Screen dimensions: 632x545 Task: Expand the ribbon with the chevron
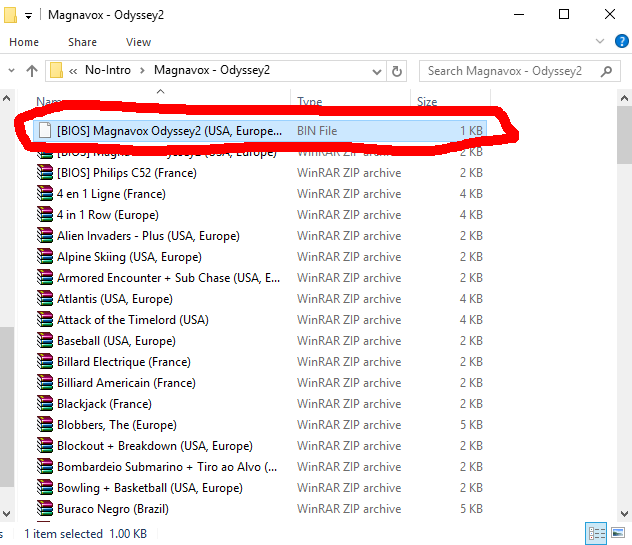click(600, 41)
